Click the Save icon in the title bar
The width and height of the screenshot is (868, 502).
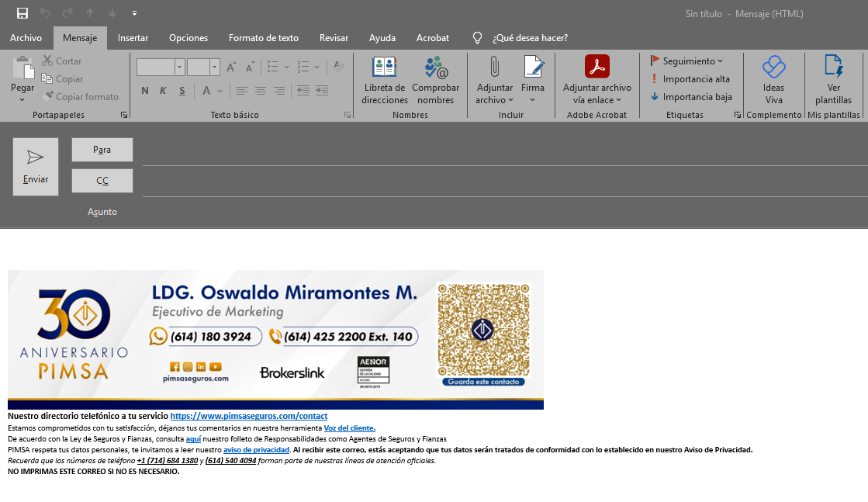(22, 13)
